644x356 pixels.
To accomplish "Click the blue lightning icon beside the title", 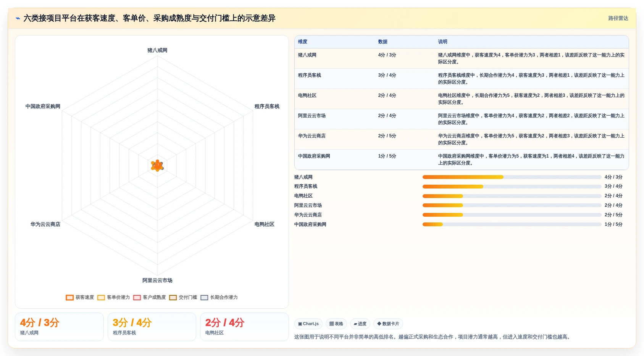I will (18, 18).
